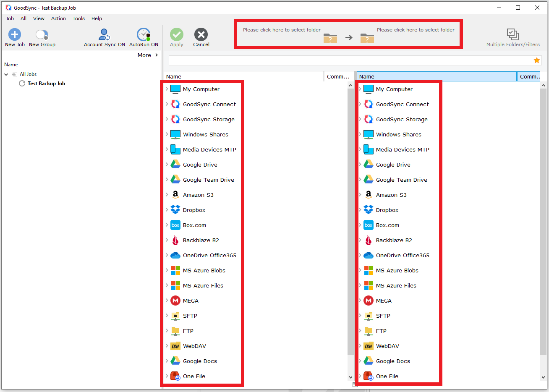The image size is (549, 392).
Task: Click the star bookmark icon in path bar
Action: click(x=536, y=60)
